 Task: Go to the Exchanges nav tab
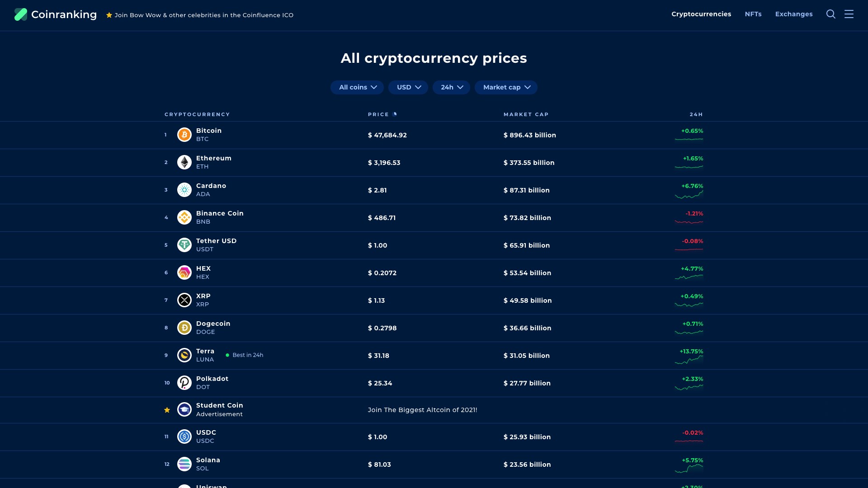click(x=794, y=14)
